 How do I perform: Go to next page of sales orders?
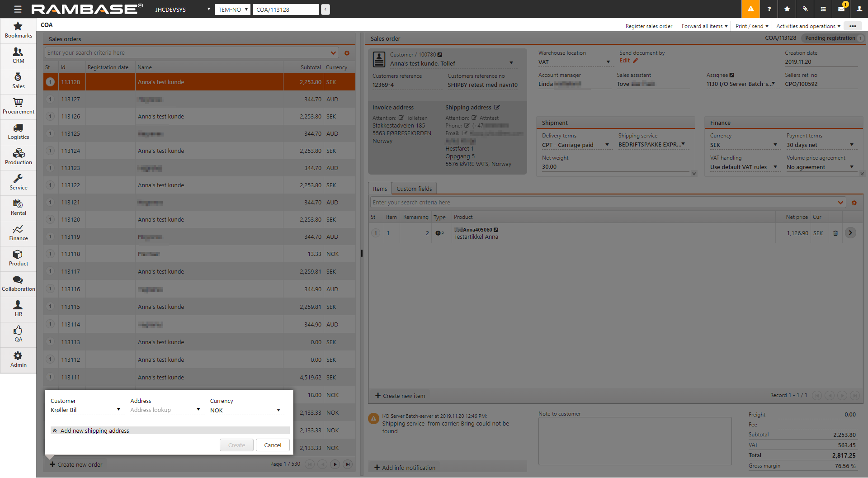[x=335, y=464]
